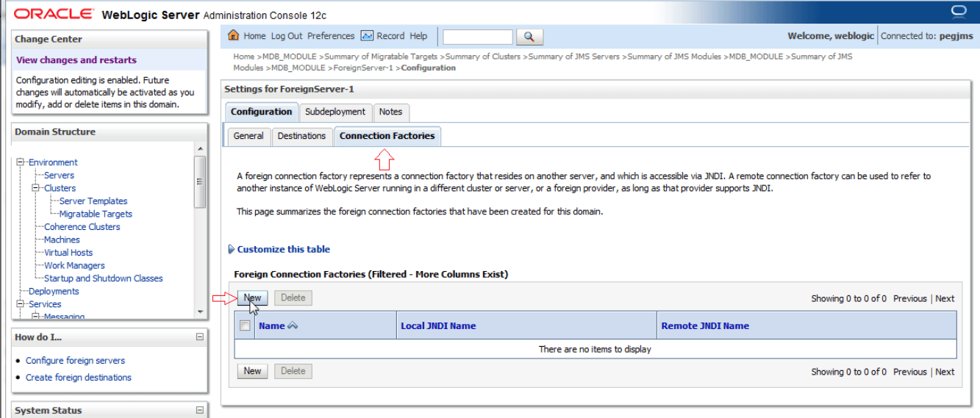Image resolution: width=980 pixels, height=418 pixels.
Task: Open Configure foreign servers help link
Action: click(75, 361)
